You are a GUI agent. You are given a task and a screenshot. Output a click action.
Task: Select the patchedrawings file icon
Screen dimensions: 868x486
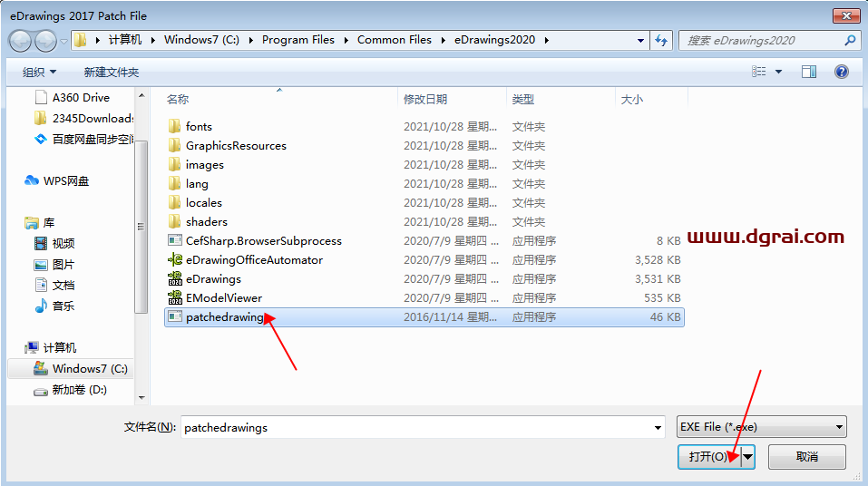pyautogui.click(x=175, y=316)
